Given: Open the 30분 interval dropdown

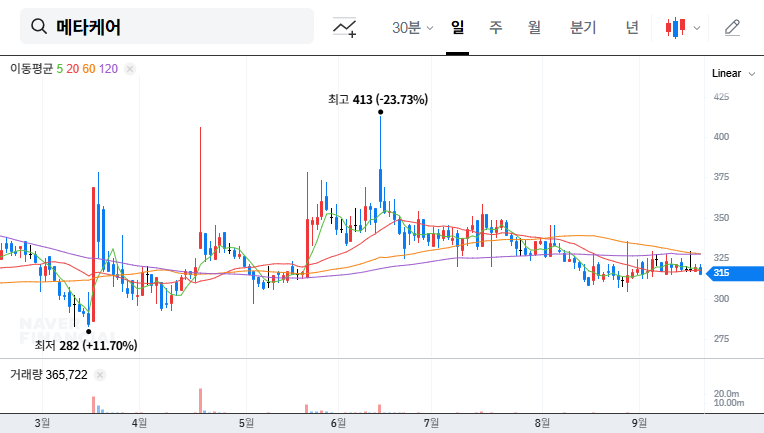Looking at the screenshot, I should click(x=412, y=27).
